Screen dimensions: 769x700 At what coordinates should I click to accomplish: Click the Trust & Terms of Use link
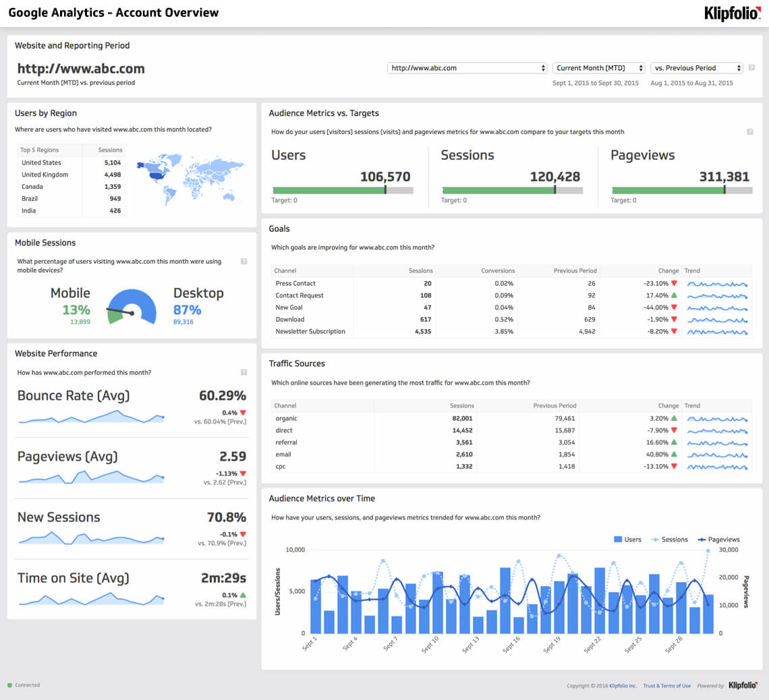pyautogui.click(x=666, y=685)
